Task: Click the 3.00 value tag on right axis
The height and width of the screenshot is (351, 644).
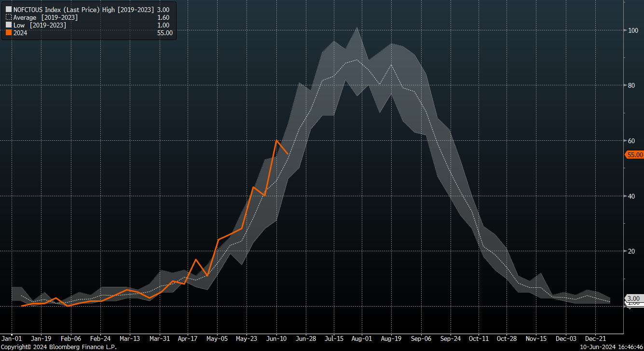Action: tap(634, 298)
